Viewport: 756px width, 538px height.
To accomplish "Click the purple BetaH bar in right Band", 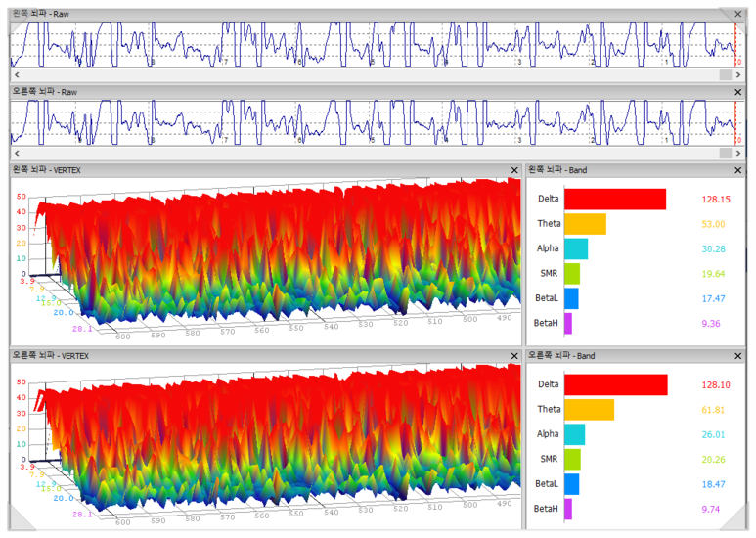I will point(568,509).
